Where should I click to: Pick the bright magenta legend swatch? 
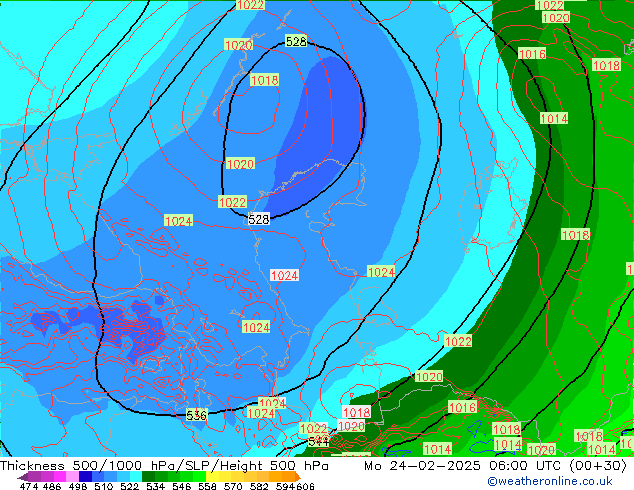(60, 476)
